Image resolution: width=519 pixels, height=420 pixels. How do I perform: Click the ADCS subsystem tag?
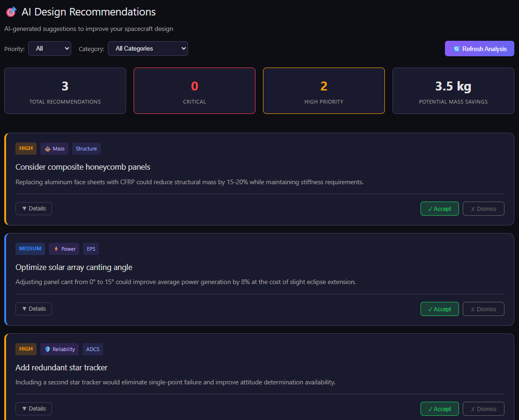tap(93, 349)
